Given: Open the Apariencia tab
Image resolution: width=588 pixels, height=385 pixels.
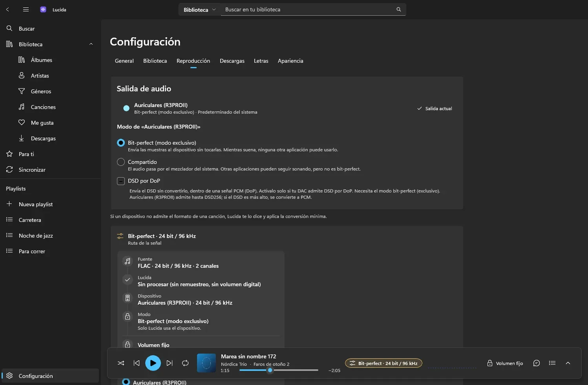Looking at the screenshot, I should click(290, 61).
